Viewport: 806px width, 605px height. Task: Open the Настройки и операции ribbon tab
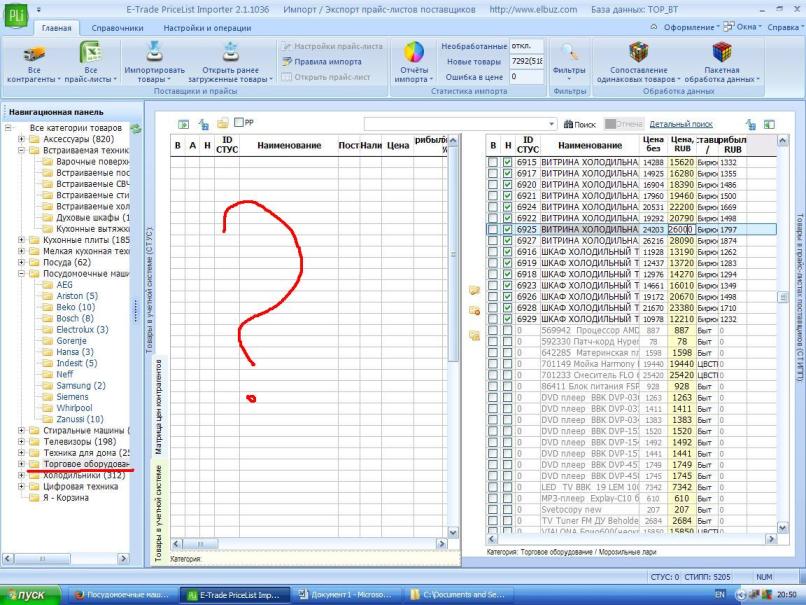point(207,28)
